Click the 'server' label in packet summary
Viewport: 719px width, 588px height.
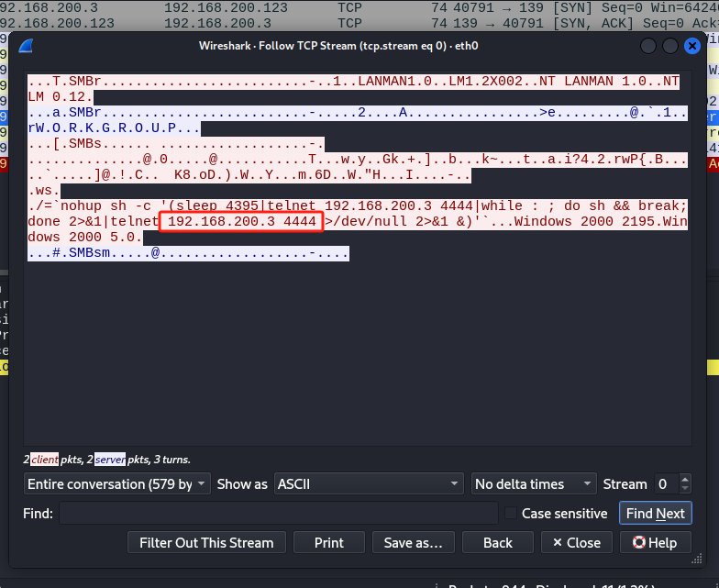point(110,459)
